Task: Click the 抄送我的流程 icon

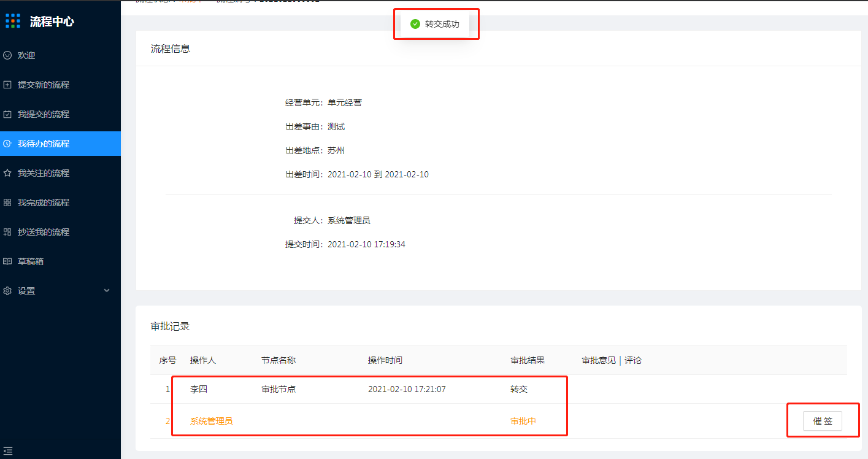Action: (x=7, y=232)
